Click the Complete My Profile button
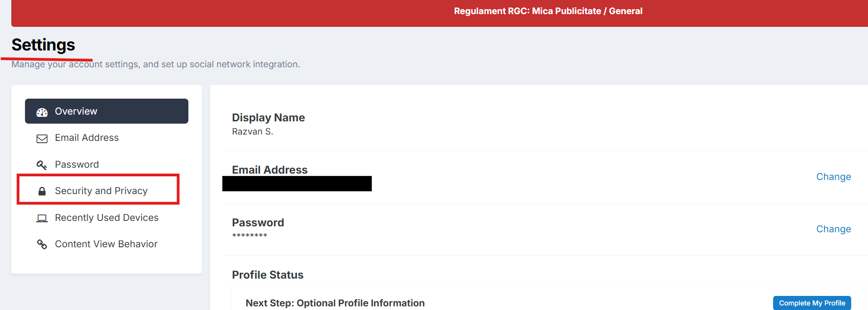This screenshot has height=310, width=868. pyautogui.click(x=812, y=303)
